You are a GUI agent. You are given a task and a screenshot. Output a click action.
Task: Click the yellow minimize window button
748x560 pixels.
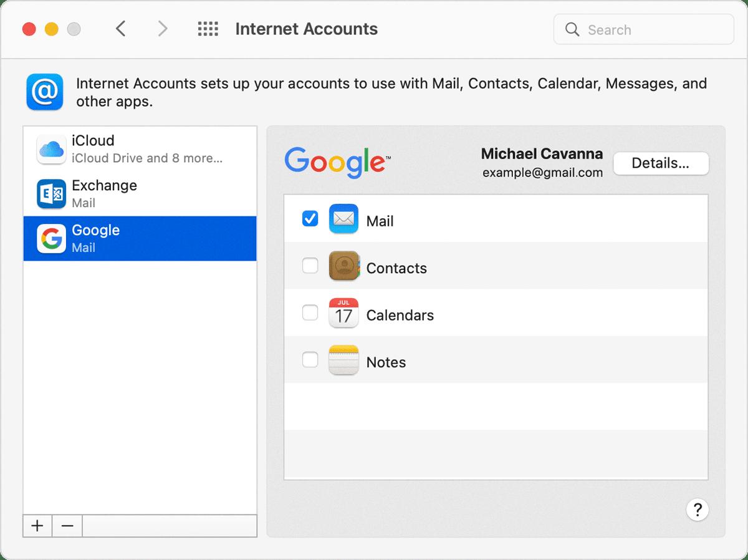click(x=52, y=29)
